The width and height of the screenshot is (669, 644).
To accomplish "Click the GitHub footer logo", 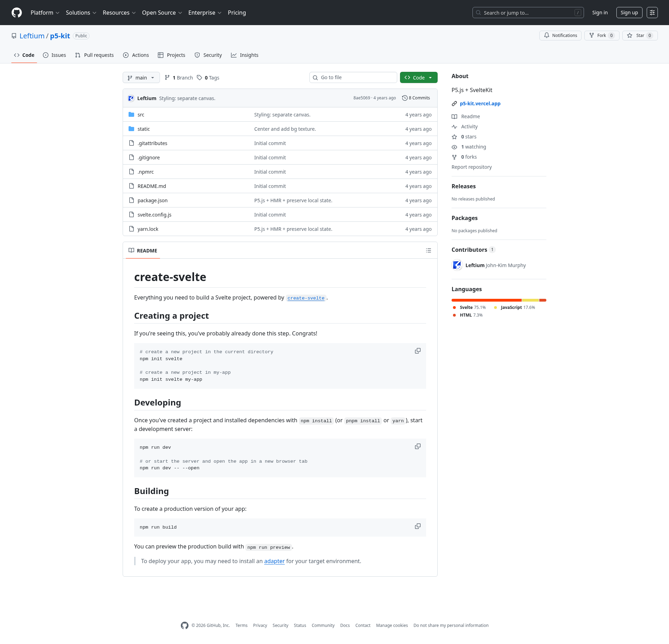I will pyautogui.click(x=185, y=626).
